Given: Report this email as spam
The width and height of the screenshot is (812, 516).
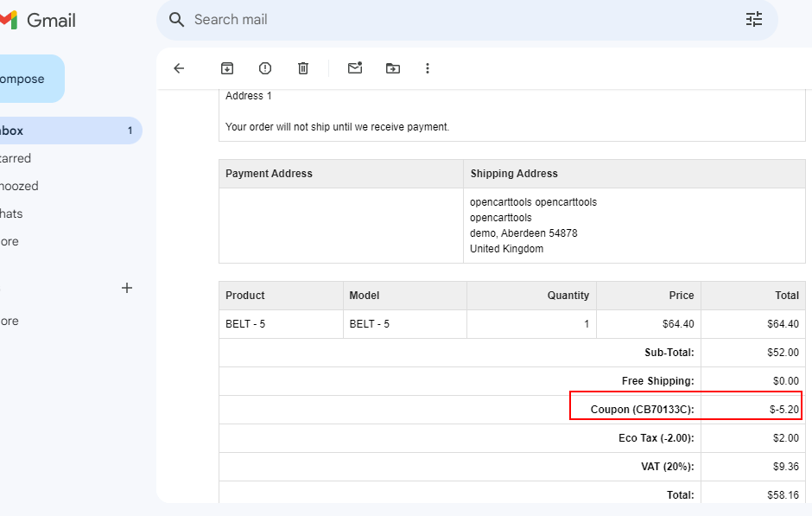Looking at the screenshot, I should 265,68.
